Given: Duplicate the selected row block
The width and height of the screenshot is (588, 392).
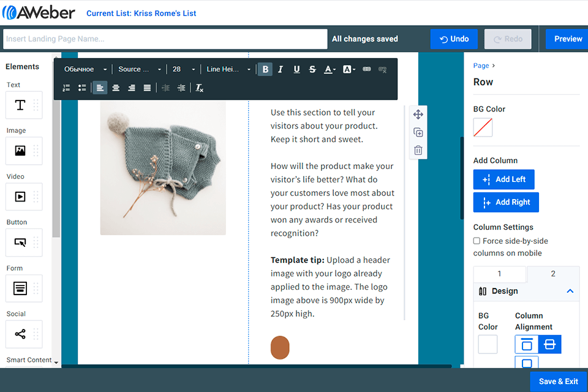Looking at the screenshot, I should [x=418, y=132].
